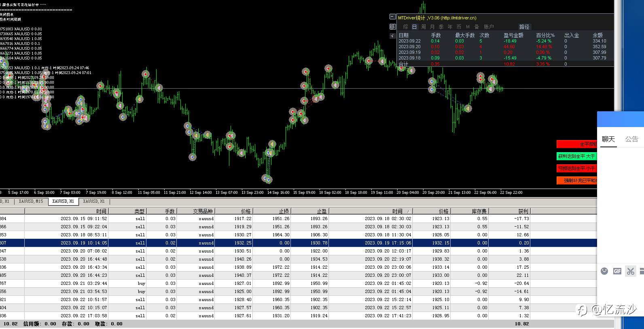Click total profit 10.82 in summary bar
The width and height of the screenshot is (644, 329).
[x=522, y=324]
